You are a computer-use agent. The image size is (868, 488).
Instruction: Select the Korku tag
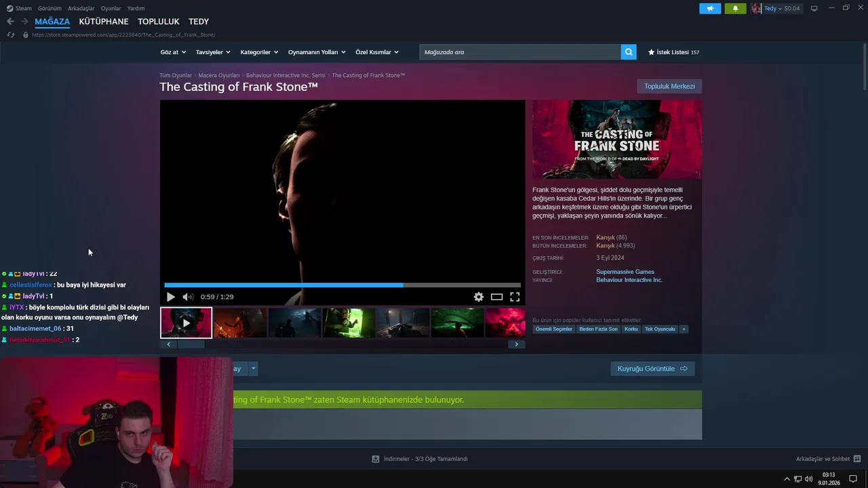pyautogui.click(x=631, y=329)
